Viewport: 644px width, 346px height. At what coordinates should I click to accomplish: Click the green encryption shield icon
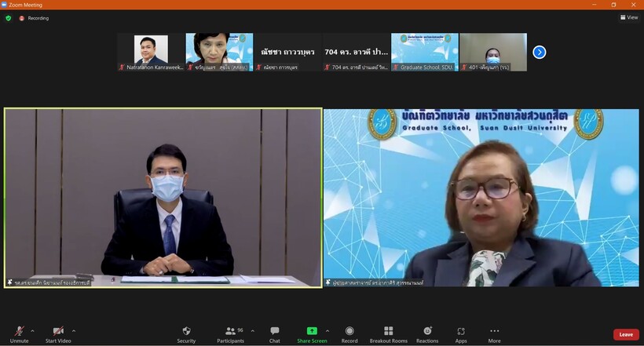pos(8,18)
